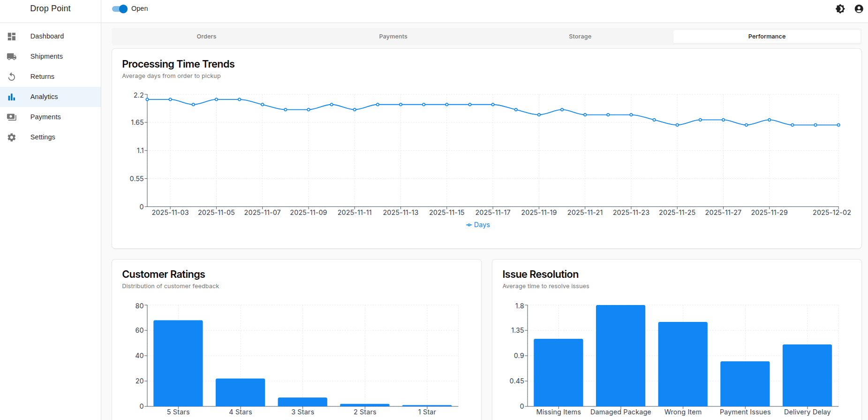868x420 pixels.
Task: Click the Shipments truck icon
Action: click(12, 56)
